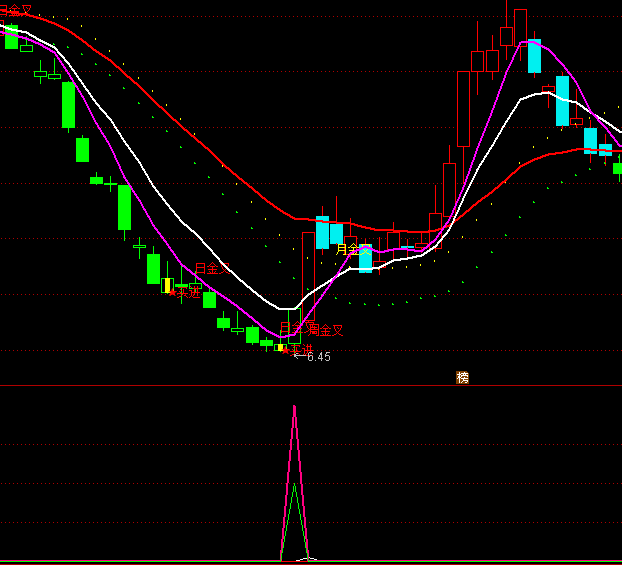Click the large cyan candle after the peak
Image resolution: width=622 pixels, height=565 pixels.
562,100
